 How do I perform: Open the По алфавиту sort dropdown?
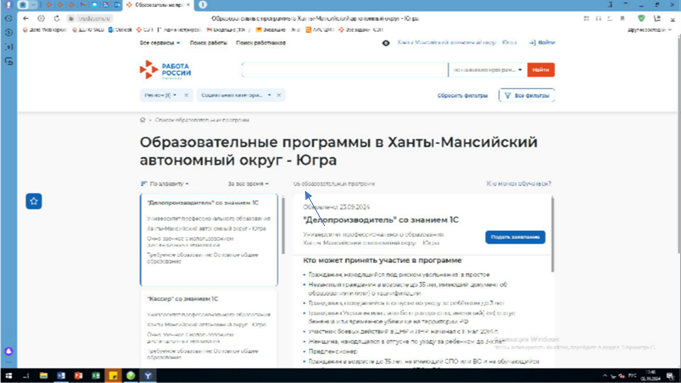point(165,184)
